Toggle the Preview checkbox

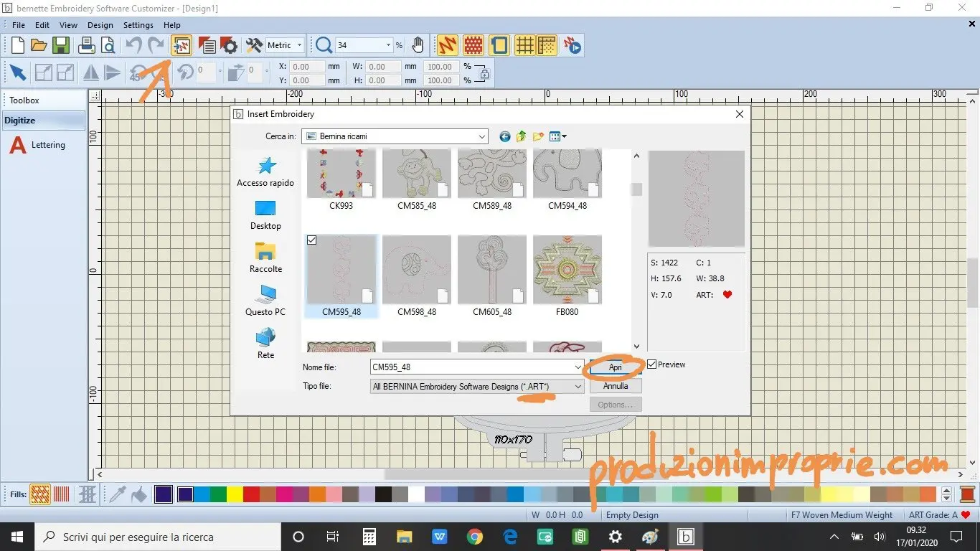(x=652, y=364)
